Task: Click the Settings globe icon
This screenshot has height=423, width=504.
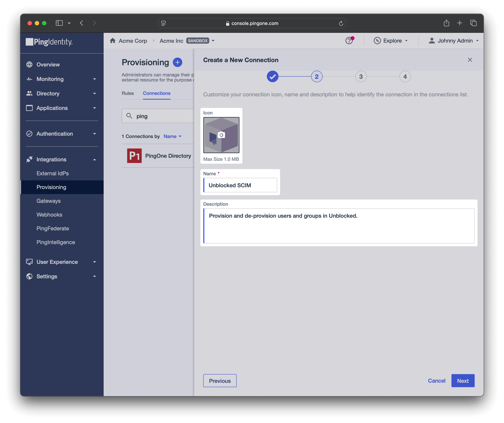Action: (x=29, y=276)
